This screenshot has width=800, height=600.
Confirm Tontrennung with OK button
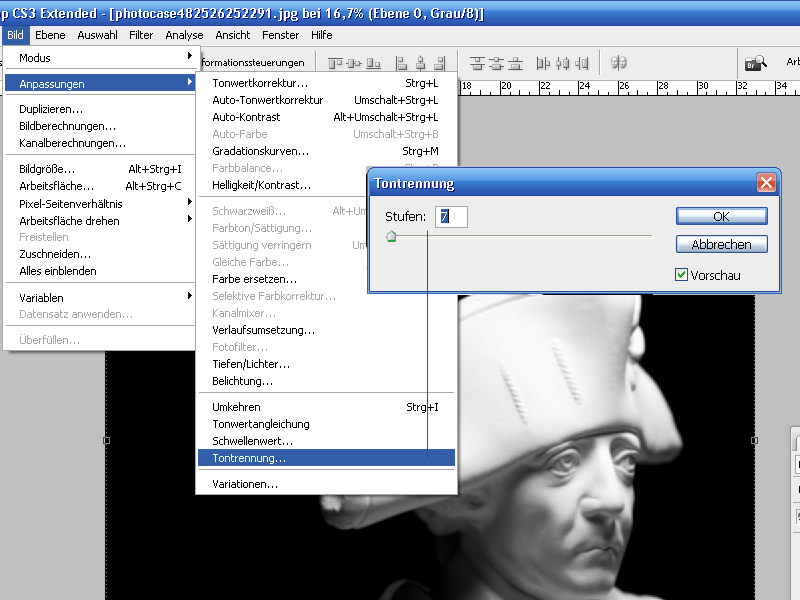[721, 216]
